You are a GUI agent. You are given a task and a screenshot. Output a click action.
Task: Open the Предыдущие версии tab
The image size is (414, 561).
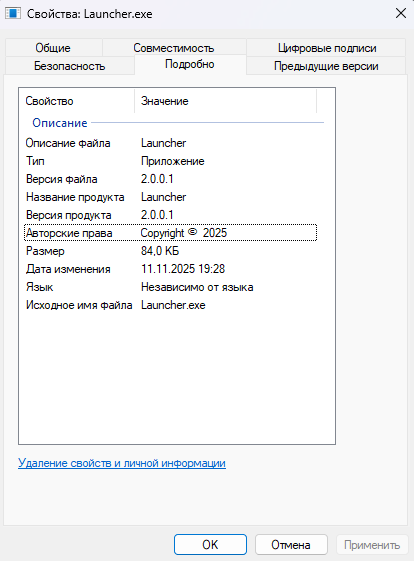326,66
